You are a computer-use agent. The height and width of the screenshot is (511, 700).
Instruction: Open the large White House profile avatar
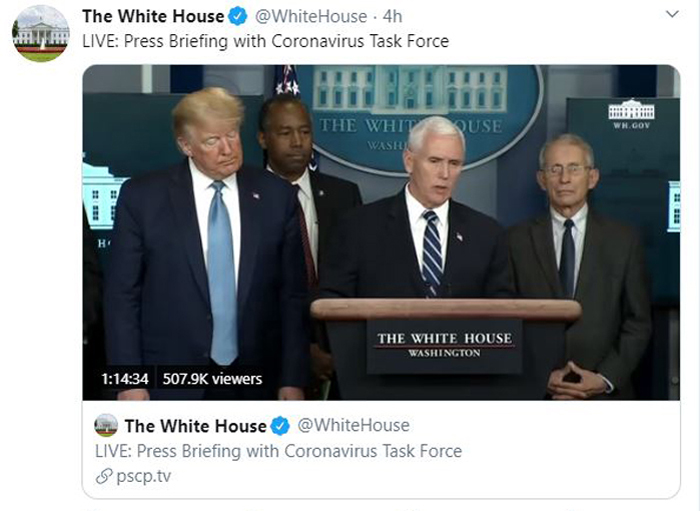[41, 33]
